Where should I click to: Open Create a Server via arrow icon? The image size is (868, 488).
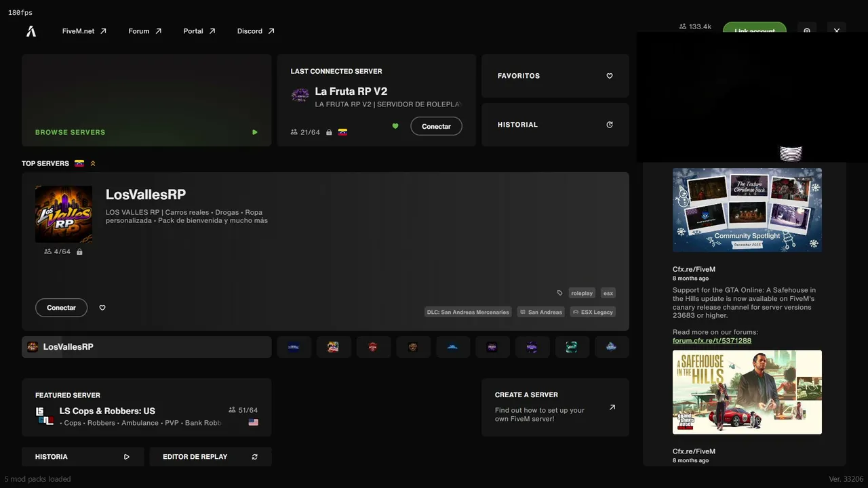612,407
